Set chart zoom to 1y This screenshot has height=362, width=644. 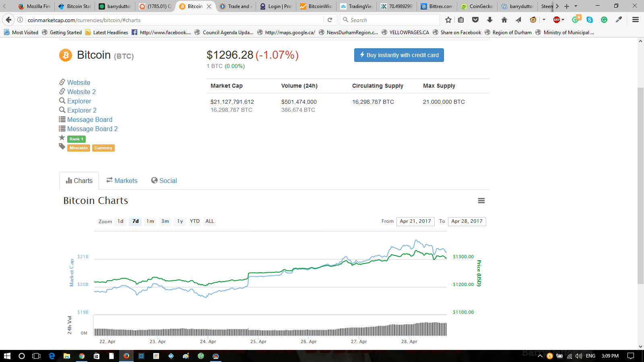click(x=180, y=221)
